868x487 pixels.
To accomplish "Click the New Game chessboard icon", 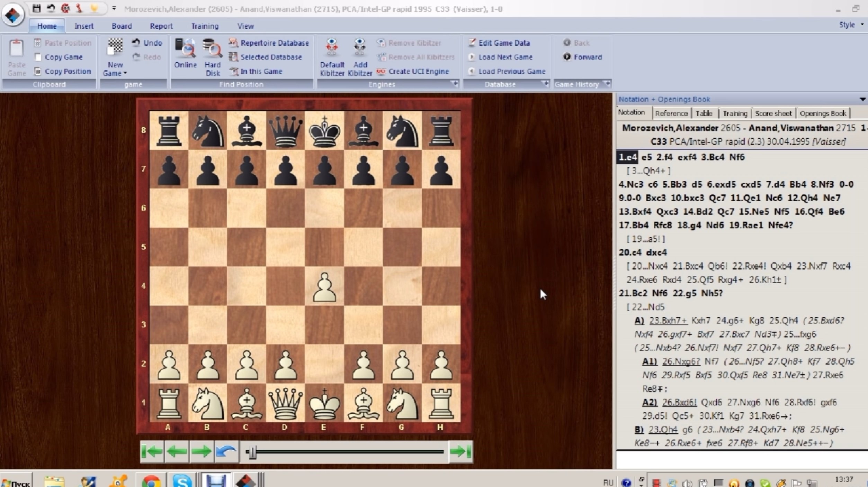I will click(115, 47).
